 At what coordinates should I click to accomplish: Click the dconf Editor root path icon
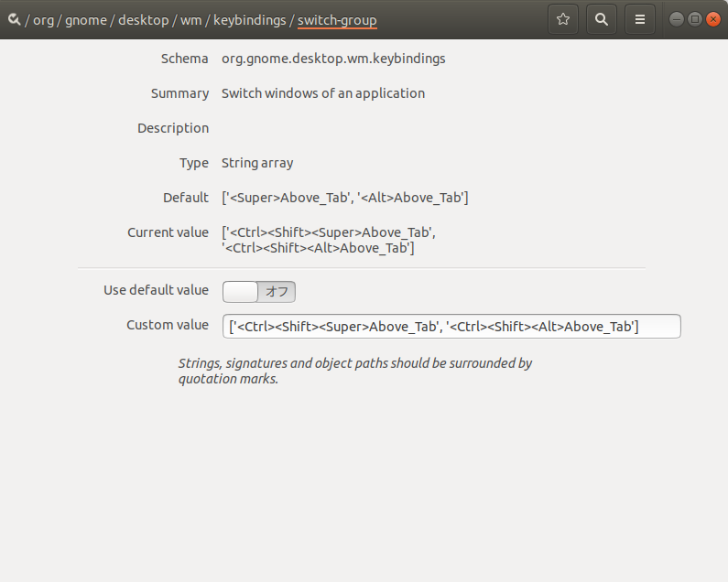[x=14, y=19]
